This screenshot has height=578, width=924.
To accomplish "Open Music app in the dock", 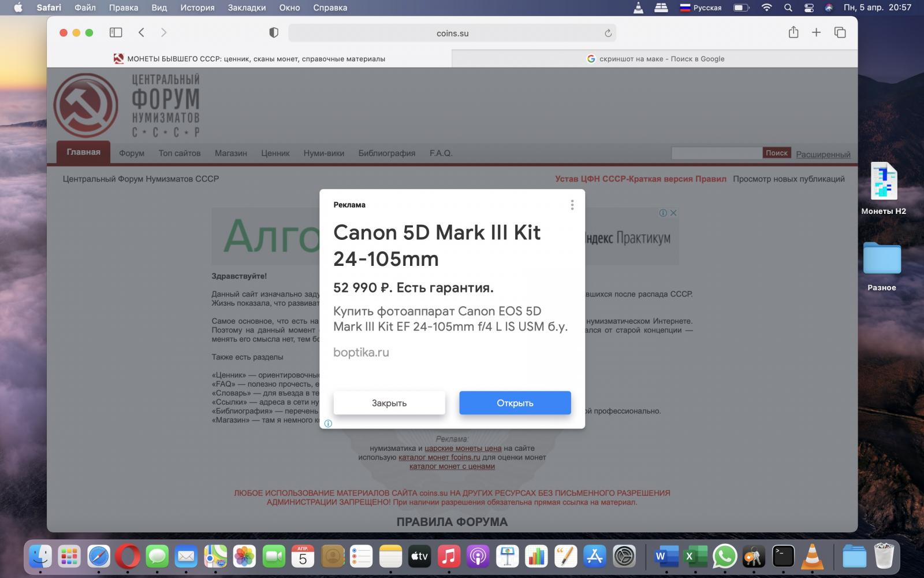I will (x=449, y=557).
